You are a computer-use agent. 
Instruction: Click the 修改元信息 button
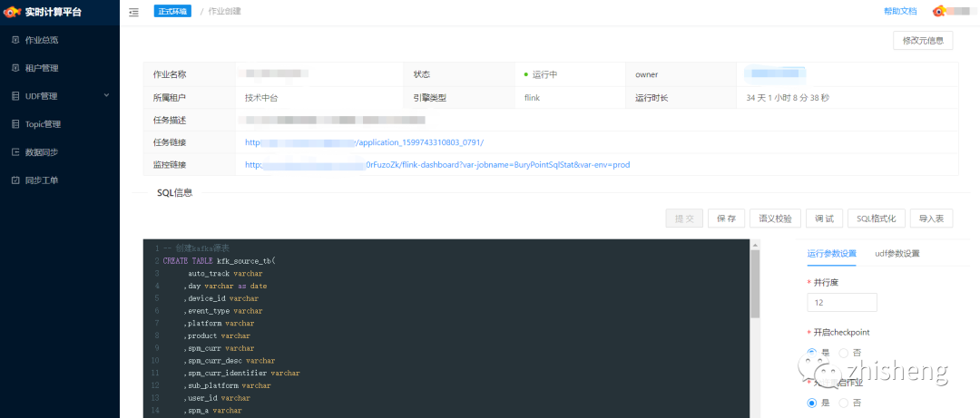coord(923,41)
